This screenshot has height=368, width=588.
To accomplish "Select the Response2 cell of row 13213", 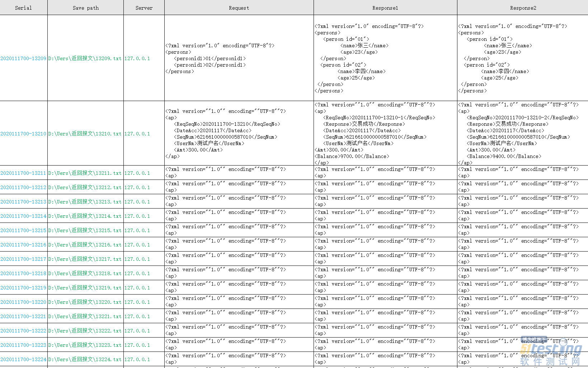I will point(523,201).
